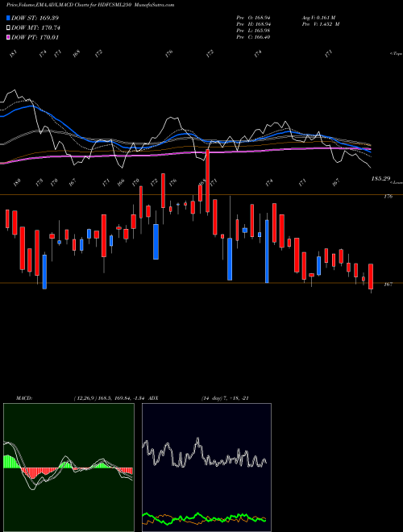
Task: Click the 185.29 price label
Action: [x=380, y=178]
